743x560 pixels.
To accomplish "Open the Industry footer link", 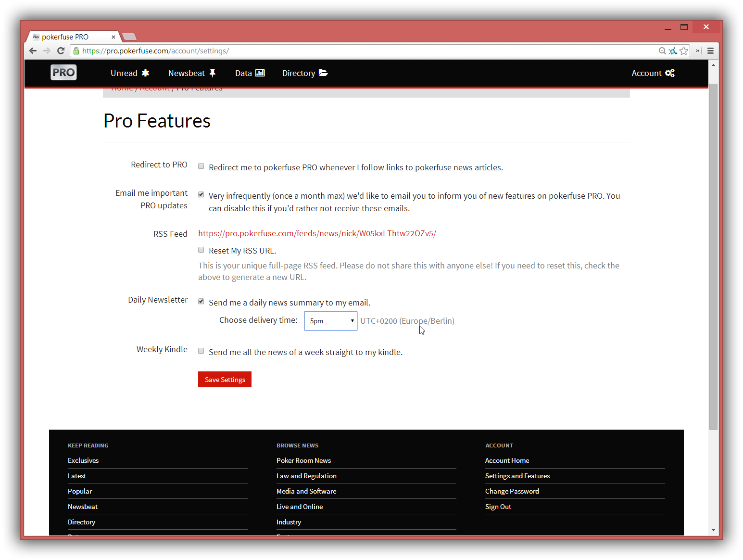I will (289, 522).
